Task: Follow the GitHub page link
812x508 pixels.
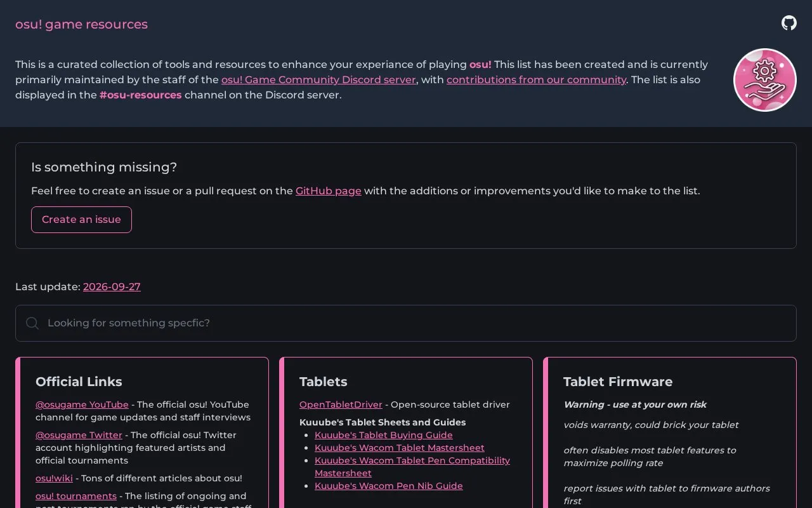Action: click(x=329, y=191)
